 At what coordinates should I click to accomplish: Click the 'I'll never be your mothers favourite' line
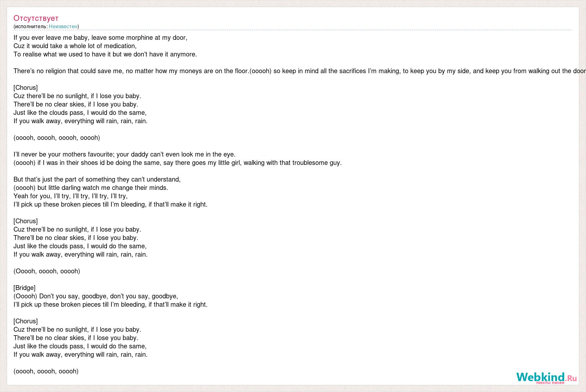coord(125,154)
